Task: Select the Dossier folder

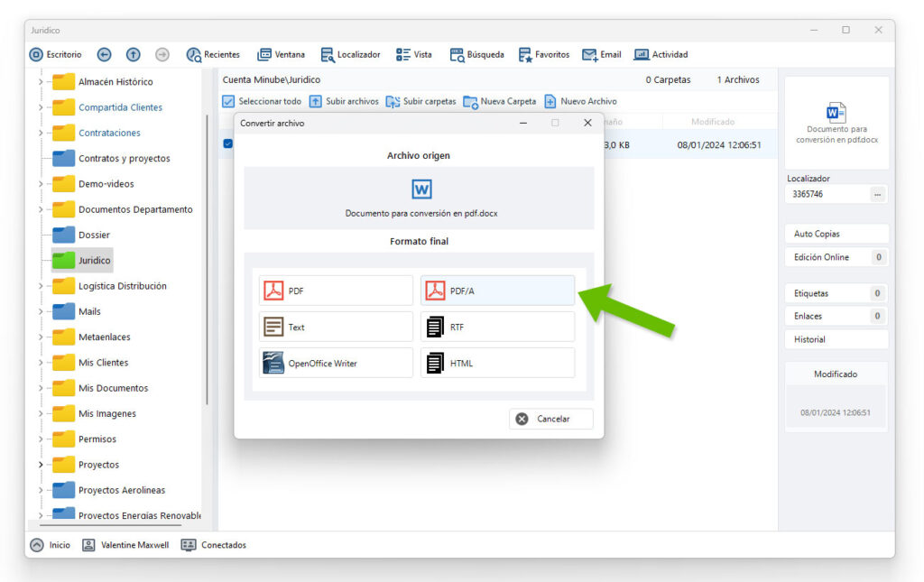Action: pos(81,235)
